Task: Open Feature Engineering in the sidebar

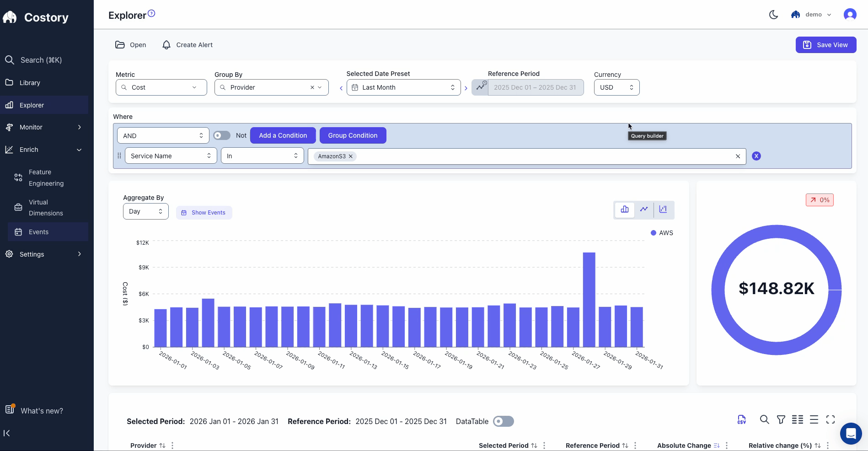Action: coord(46,177)
